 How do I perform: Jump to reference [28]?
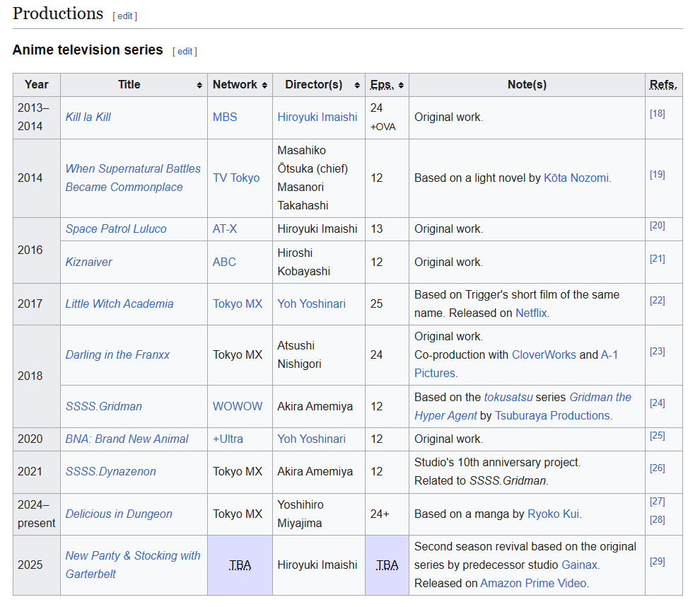coord(657,520)
